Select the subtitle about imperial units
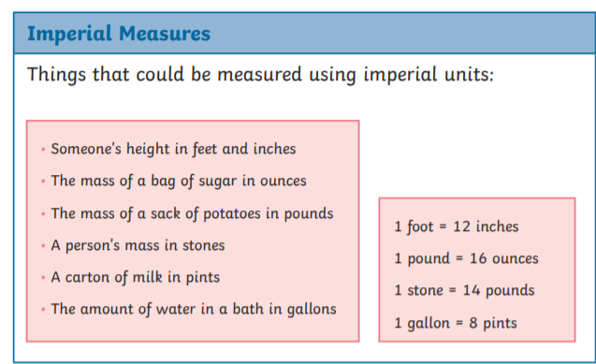Viewport: 596px width, 364px height. pos(260,74)
